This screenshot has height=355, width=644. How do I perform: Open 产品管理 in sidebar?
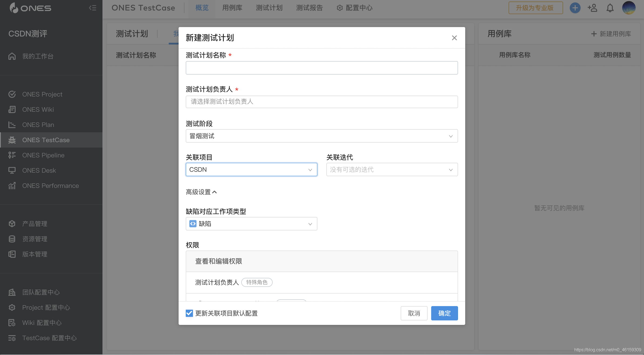coord(51,224)
